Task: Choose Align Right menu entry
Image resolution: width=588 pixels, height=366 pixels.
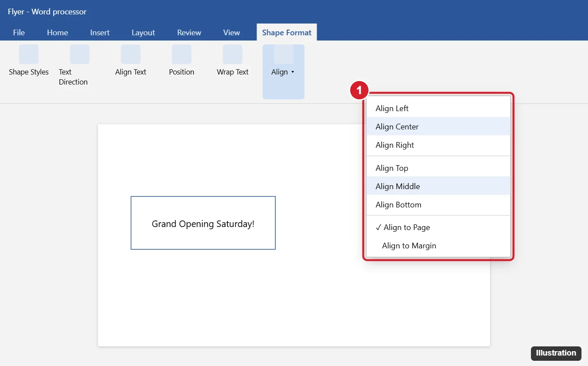Action: point(438,145)
